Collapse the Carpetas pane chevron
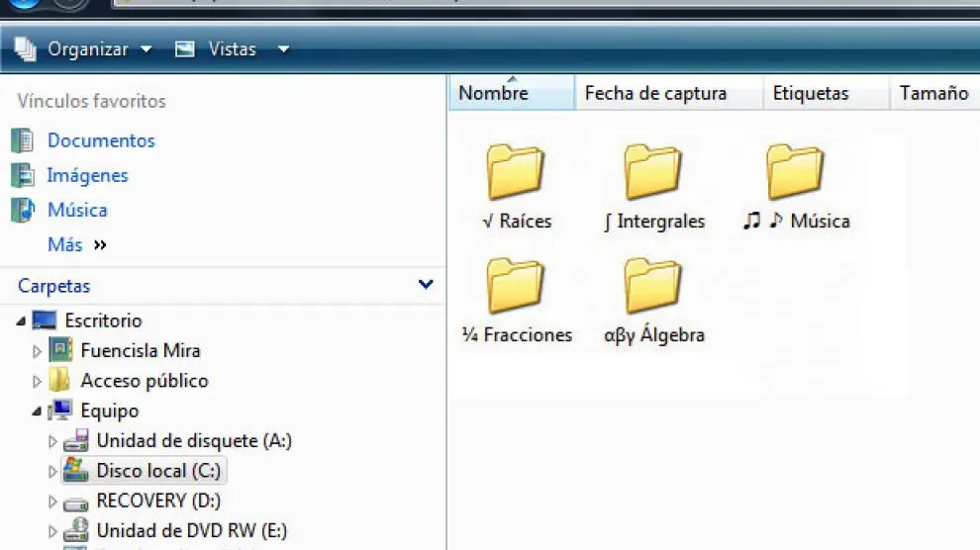This screenshot has height=550, width=980. (426, 285)
